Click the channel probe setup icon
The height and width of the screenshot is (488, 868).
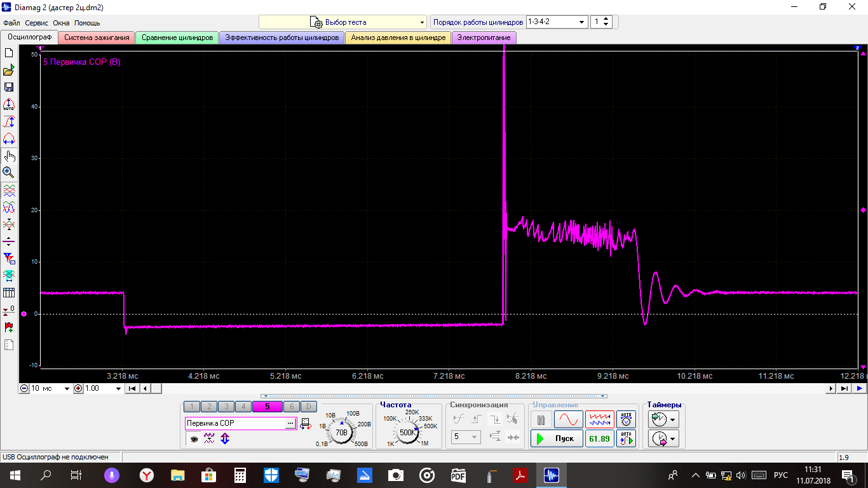pos(305,423)
